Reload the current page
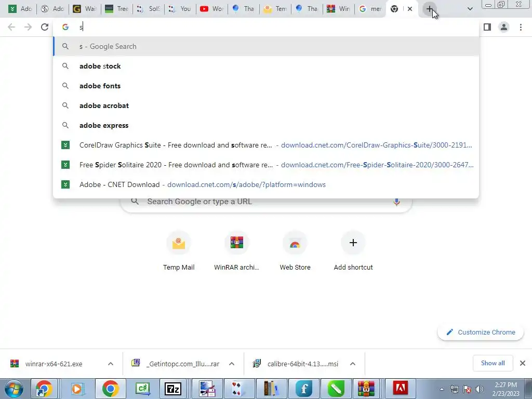The image size is (532, 399). (x=45, y=27)
